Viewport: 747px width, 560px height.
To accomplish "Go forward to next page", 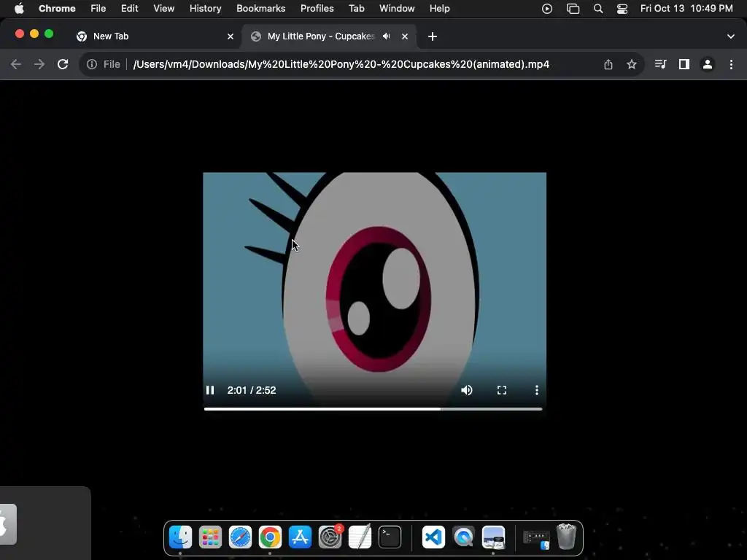I will (39, 64).
